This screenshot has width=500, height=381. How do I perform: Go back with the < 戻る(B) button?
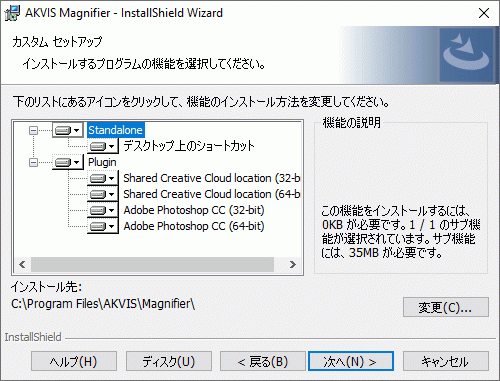click(263, 361)
